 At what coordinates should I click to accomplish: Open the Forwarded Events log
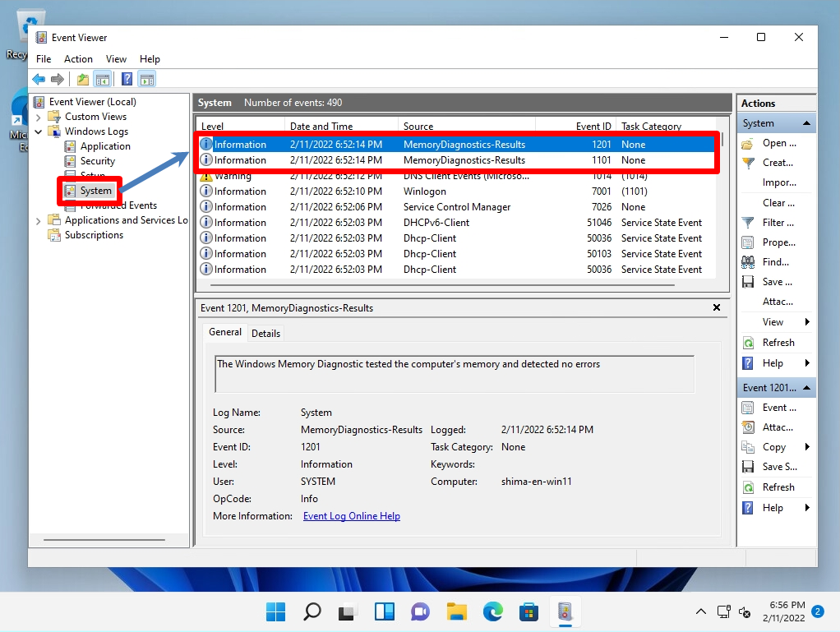point(118,205)
